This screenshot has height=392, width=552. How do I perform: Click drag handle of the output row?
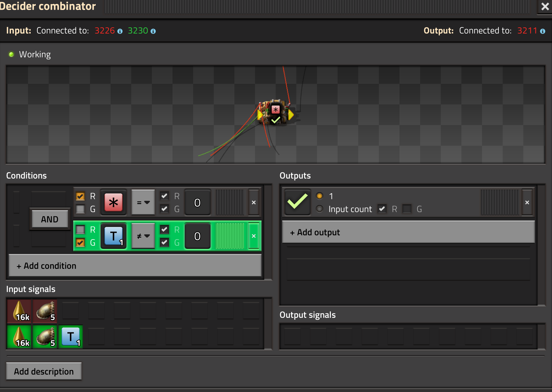[500, 202]
